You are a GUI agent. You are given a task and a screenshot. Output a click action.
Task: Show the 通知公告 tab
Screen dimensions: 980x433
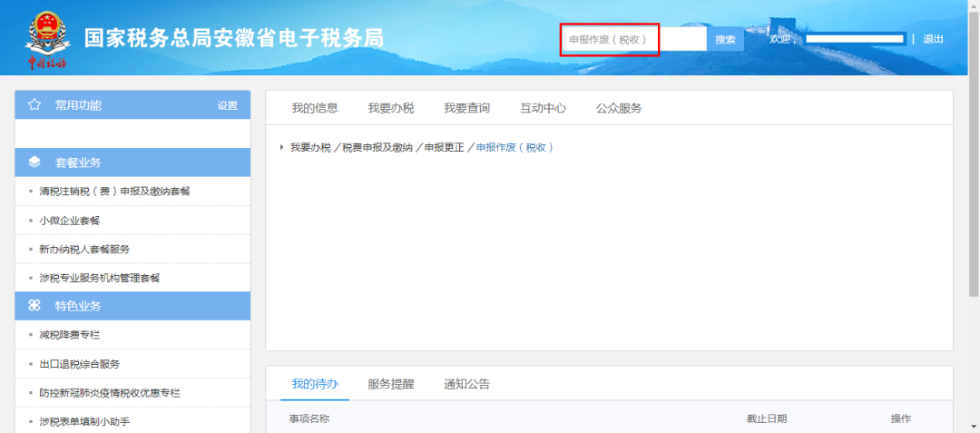pyautogui.click(x=467, y=384)
